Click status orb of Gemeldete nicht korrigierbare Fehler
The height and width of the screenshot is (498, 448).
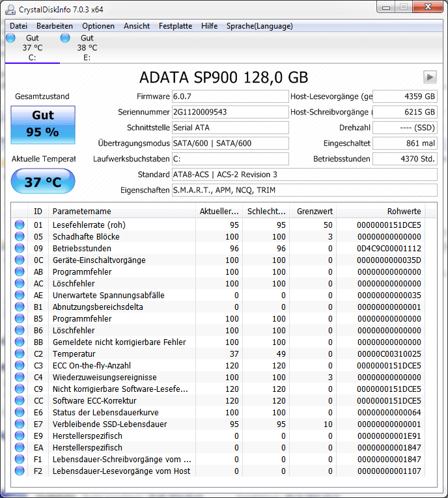point(20,342)
